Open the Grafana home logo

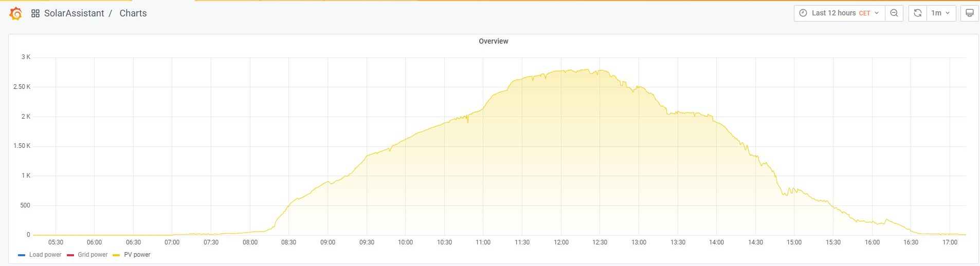(x=16, y=13)
